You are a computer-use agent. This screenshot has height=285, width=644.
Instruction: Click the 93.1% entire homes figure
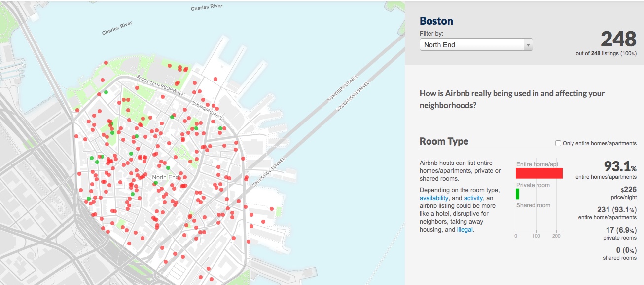[620, 166]
